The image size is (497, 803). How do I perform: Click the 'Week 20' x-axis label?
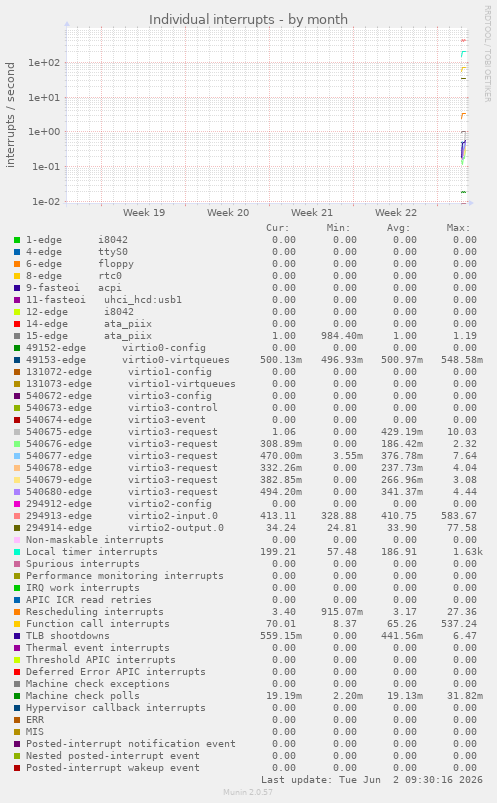pos(228,213)
